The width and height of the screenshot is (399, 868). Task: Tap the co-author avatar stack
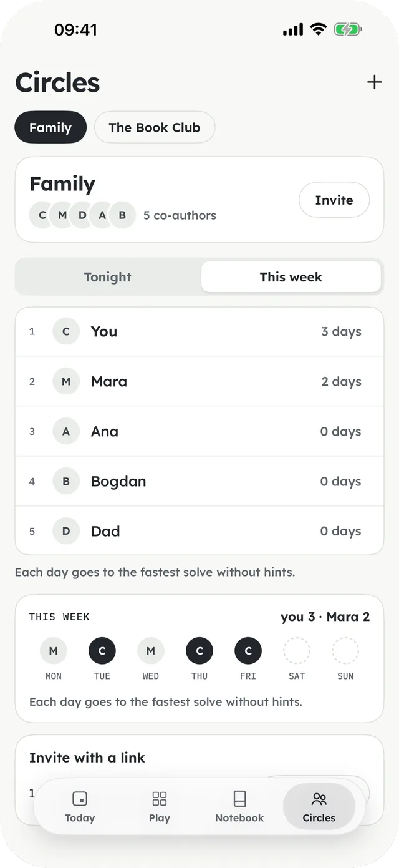[82, 215]
